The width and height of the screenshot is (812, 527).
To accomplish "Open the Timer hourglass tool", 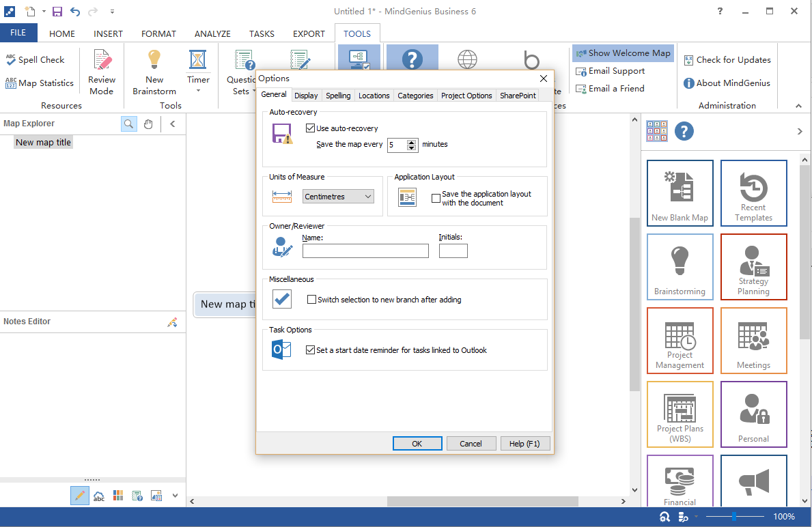I will (198, 61).
